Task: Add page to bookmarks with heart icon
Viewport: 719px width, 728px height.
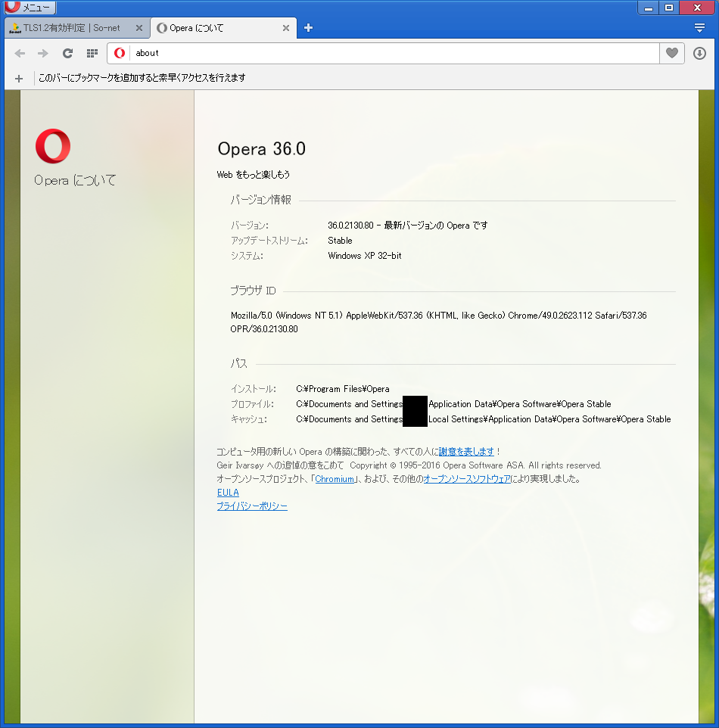Action: (x=671, y=53)
